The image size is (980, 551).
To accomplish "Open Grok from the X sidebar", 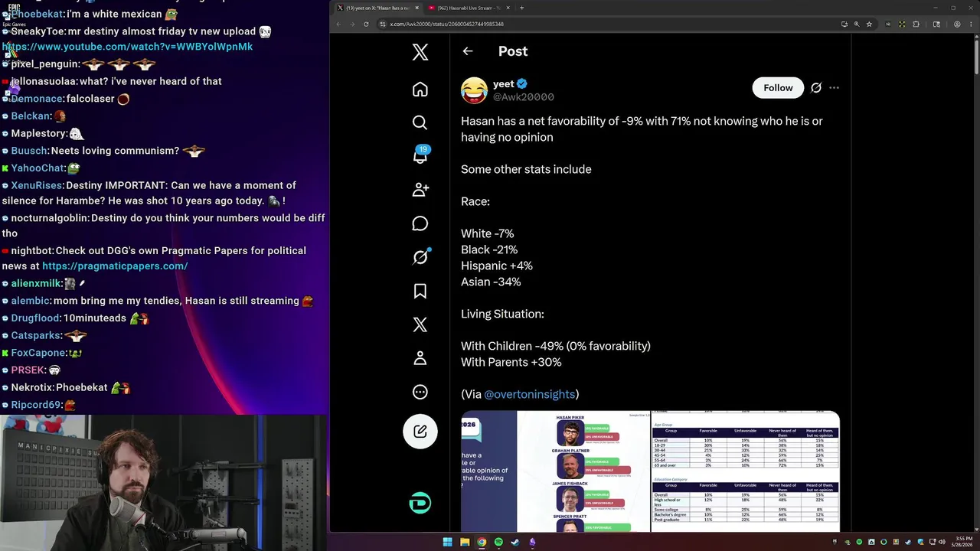I will pyautogui.click(x=420, y=257).
